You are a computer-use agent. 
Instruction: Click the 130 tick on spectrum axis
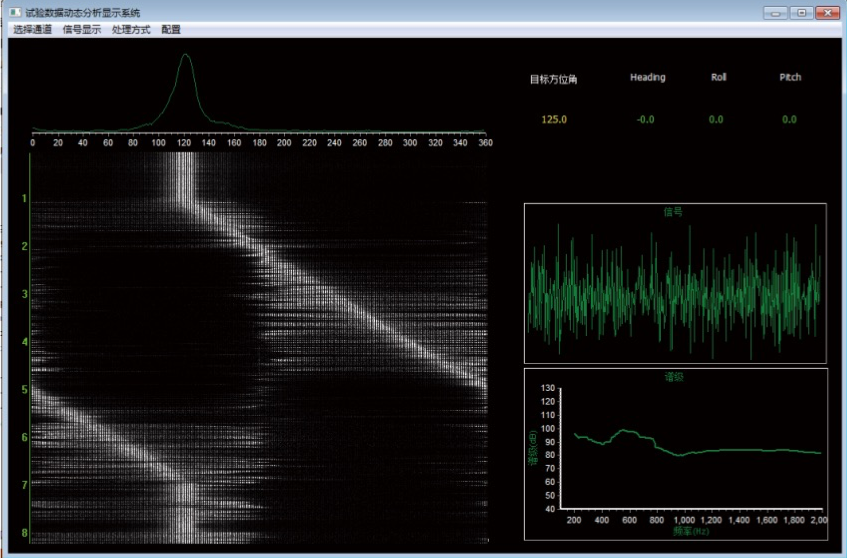[547, 388]
